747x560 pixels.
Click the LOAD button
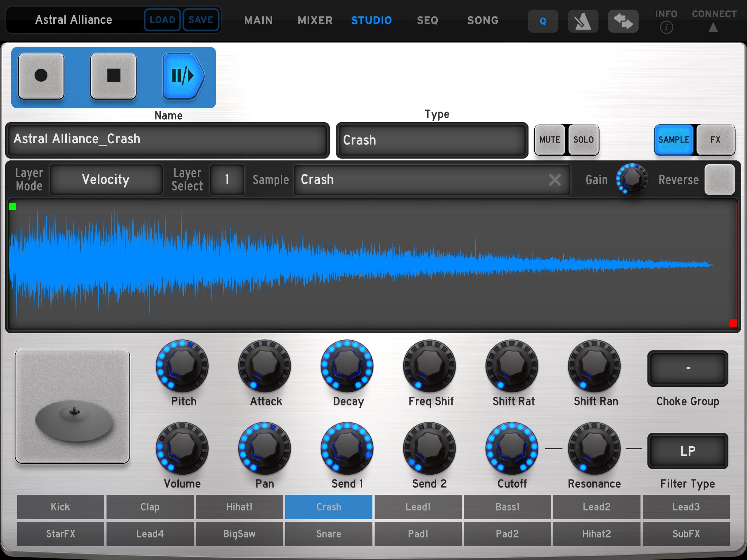click(x=162, y=20)
